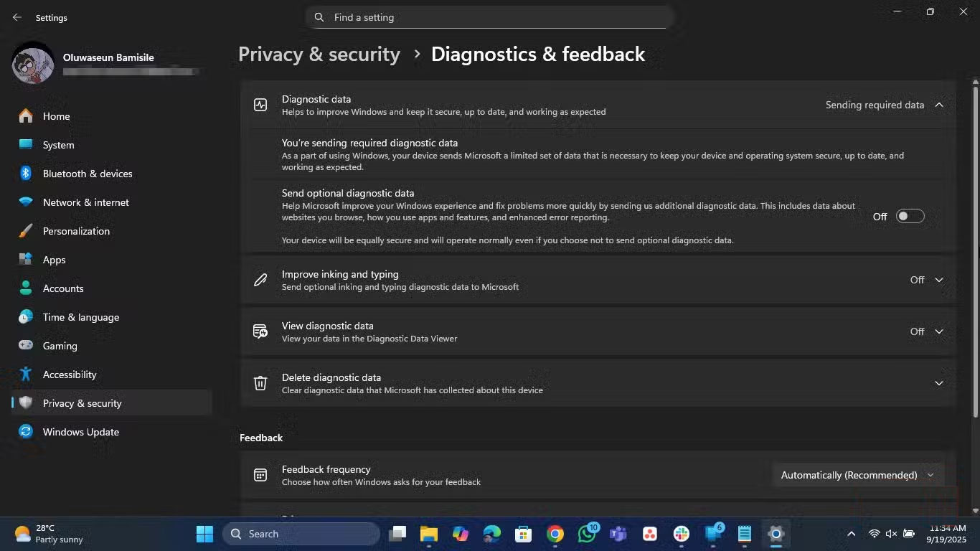Click the Accessibility figure icon

26,375
